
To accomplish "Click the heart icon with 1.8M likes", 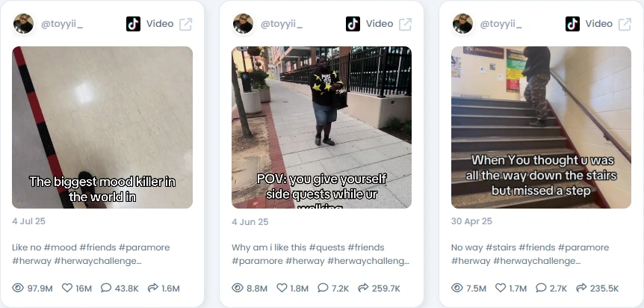I will coord(282,288).
